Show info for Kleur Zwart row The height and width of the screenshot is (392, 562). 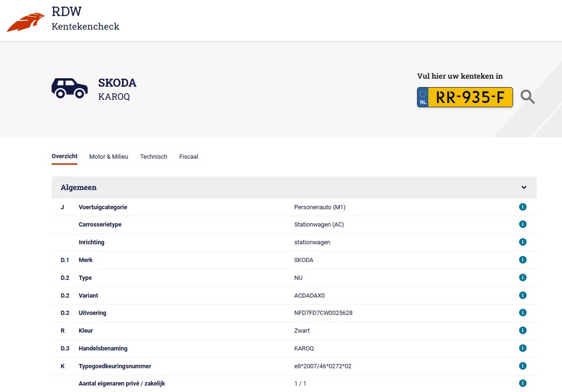pyautogui.click(x=522, y=330)
